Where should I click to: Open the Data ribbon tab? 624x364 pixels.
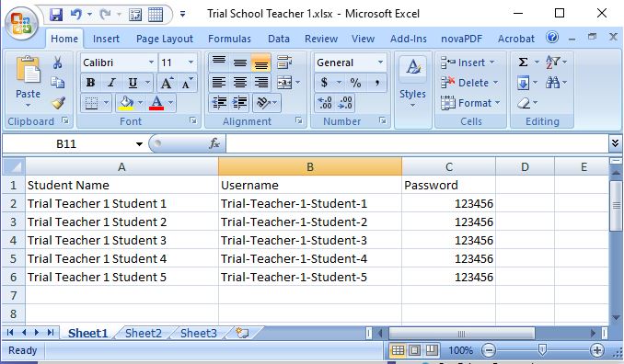click(279, 39)
